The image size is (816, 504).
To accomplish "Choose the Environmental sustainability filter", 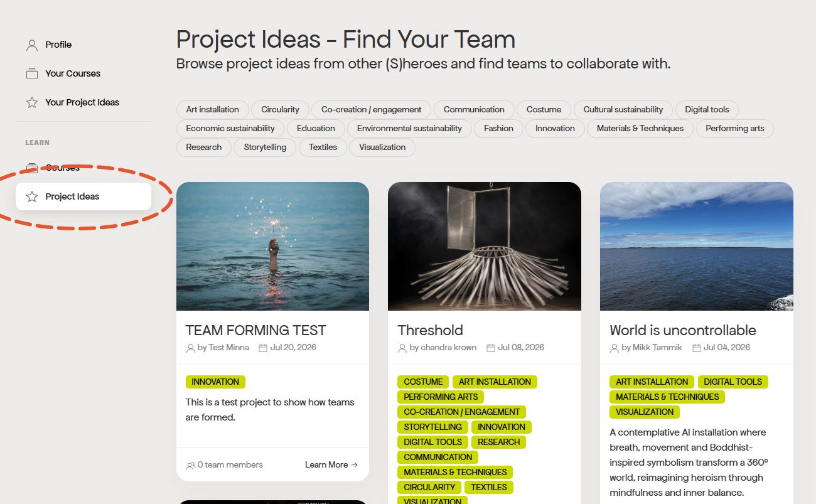I will coord(409,128).
